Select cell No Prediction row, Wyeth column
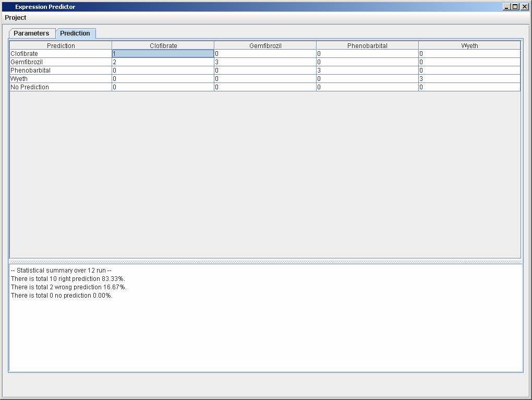This screenshot has width=532, height=400. click(x=469, y=87)
